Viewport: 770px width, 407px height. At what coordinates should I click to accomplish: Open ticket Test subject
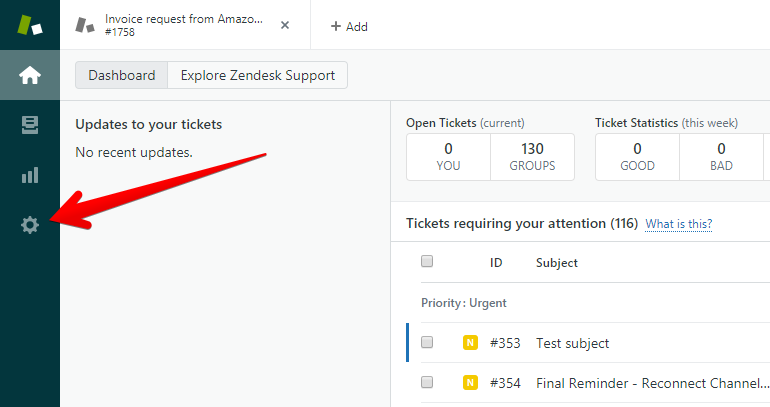pos(573,343)
